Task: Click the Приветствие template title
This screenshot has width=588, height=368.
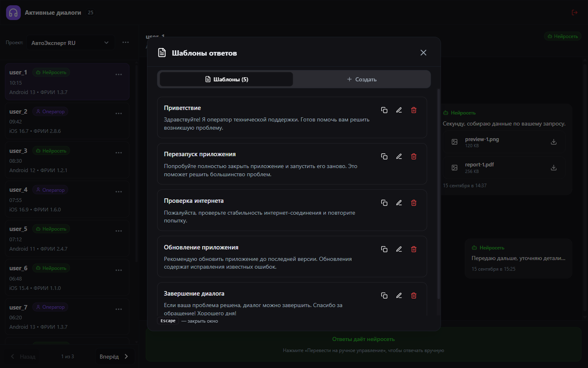Action: 182,108
